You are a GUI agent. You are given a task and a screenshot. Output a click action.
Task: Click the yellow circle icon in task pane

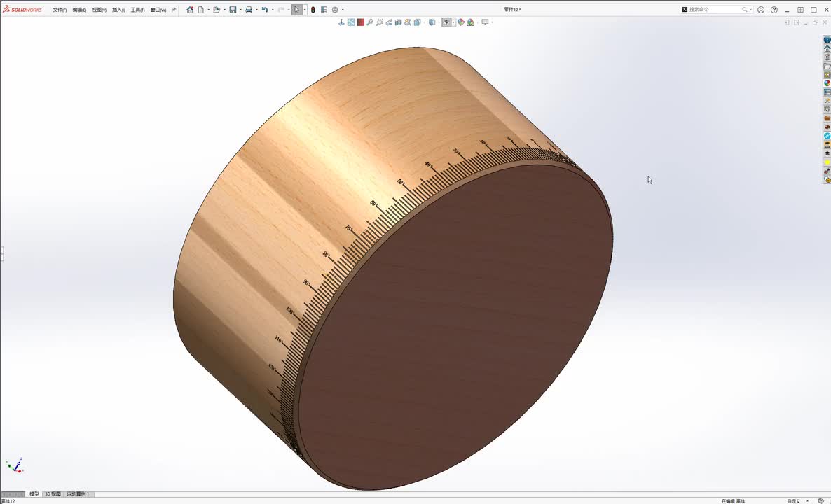(827, 162)
